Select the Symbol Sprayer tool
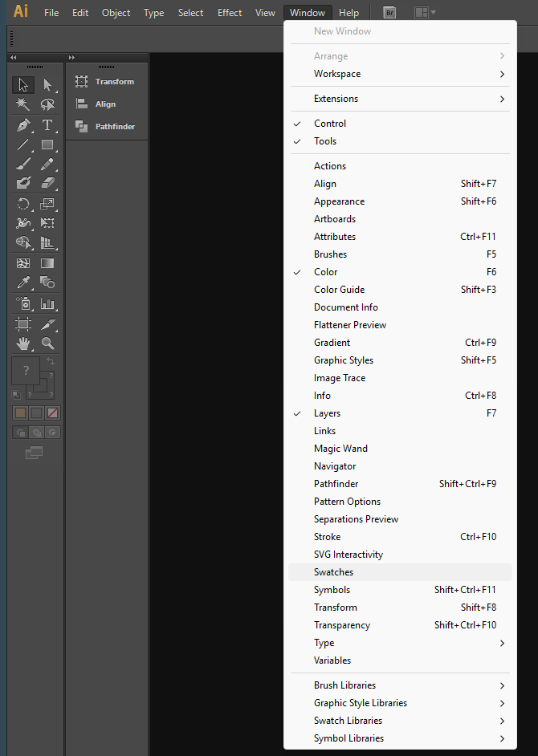538x756 pixels. [x=23, y=303]
